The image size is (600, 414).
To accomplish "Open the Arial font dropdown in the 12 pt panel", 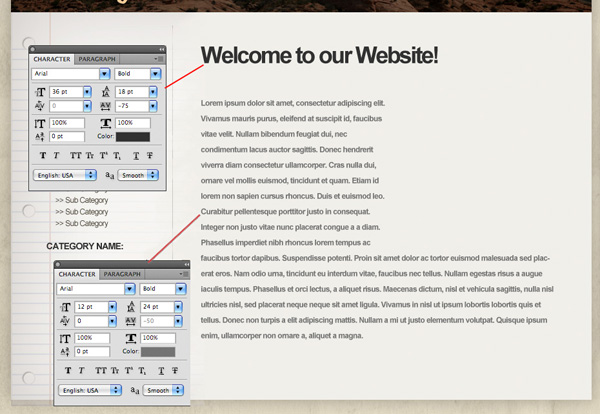I will (x=130, y=288).
